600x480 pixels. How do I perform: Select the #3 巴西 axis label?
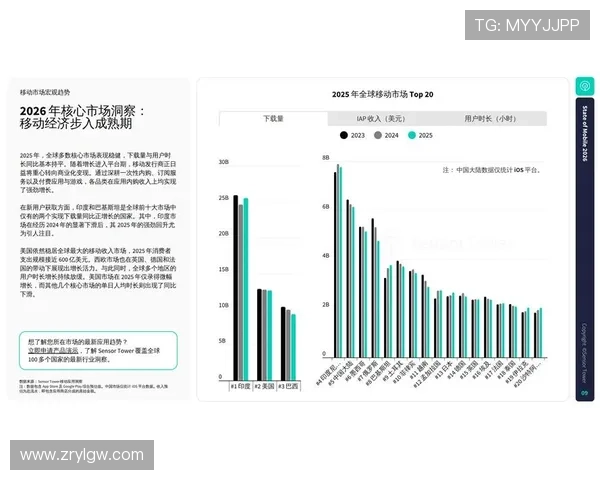[288, 387]
